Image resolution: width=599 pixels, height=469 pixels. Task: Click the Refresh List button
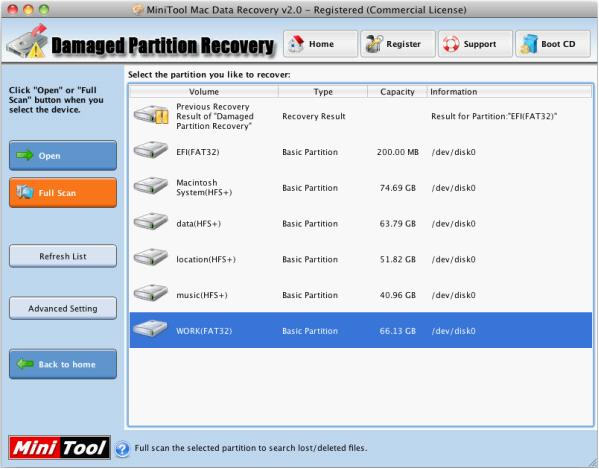[63, 256]
